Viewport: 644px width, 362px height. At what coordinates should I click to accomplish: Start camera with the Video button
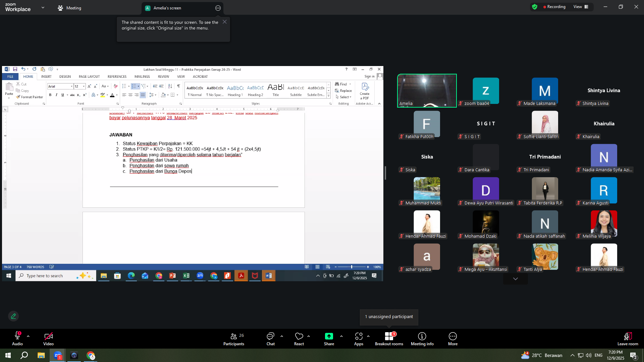click(48, 339)
